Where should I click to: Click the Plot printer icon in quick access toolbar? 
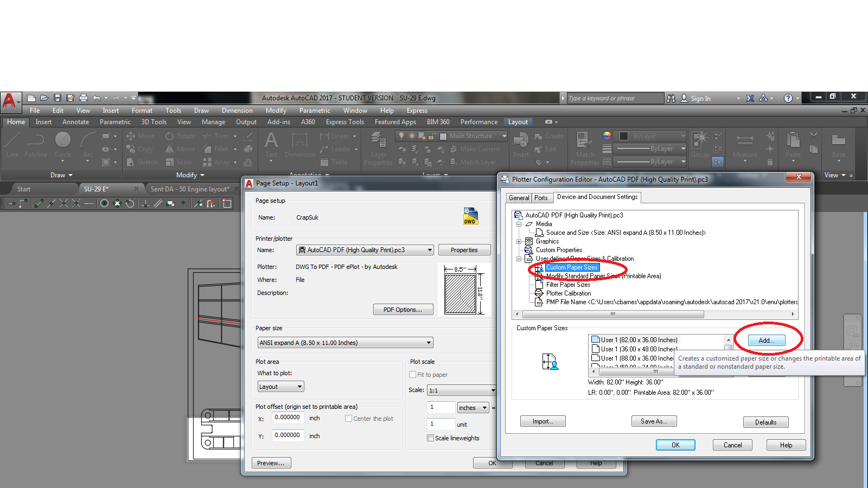(84, 98)
